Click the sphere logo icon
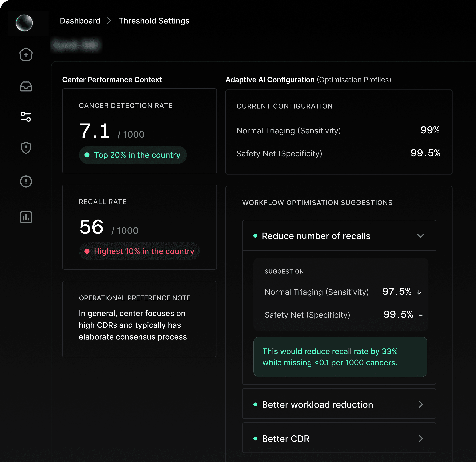The width and height of the screenshot is (476, 462). (x=24, y=23)
